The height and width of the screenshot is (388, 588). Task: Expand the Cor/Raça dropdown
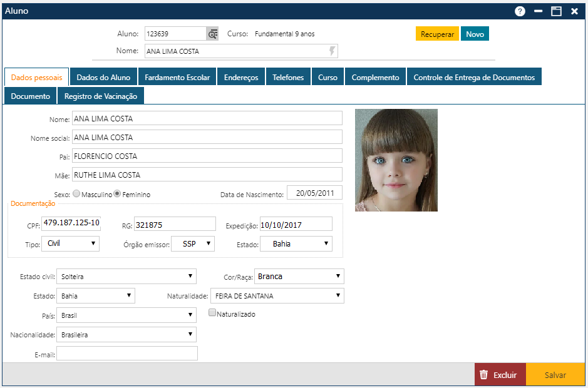point(300,276)
